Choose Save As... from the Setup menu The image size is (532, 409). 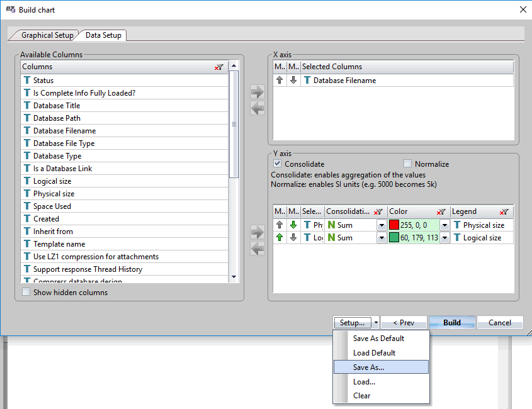pos(368,367)
